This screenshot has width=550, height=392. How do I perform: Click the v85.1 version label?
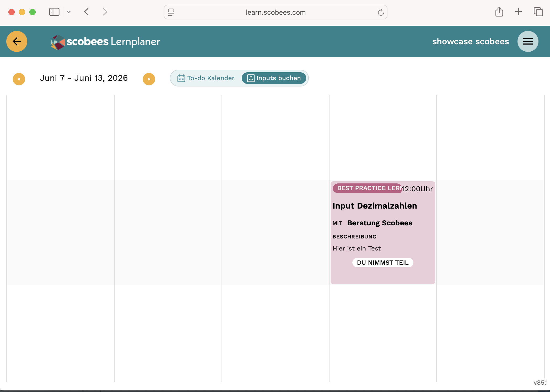pyautogui.click(x=541, y=383)
